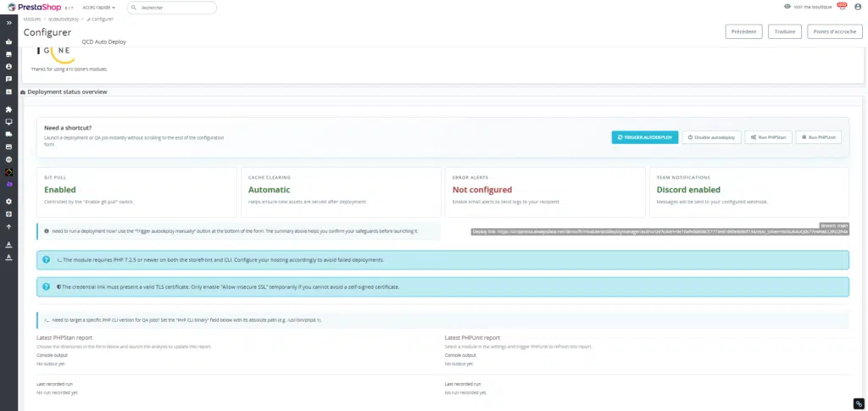Click the debug toolbar icon in bottom-right corner
Image resolution: width=868 pixels, height=411 pixels.
(858, 404)
